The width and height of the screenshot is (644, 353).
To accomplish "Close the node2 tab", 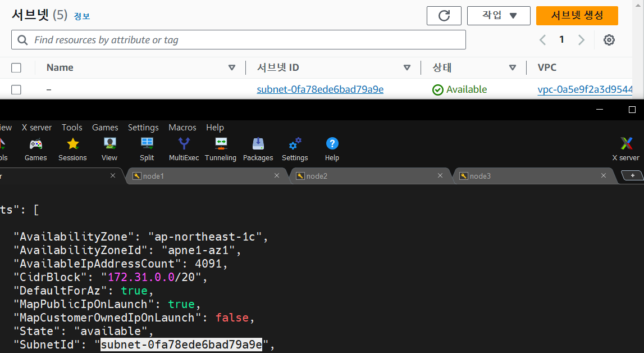I will [x=440, y=175].
